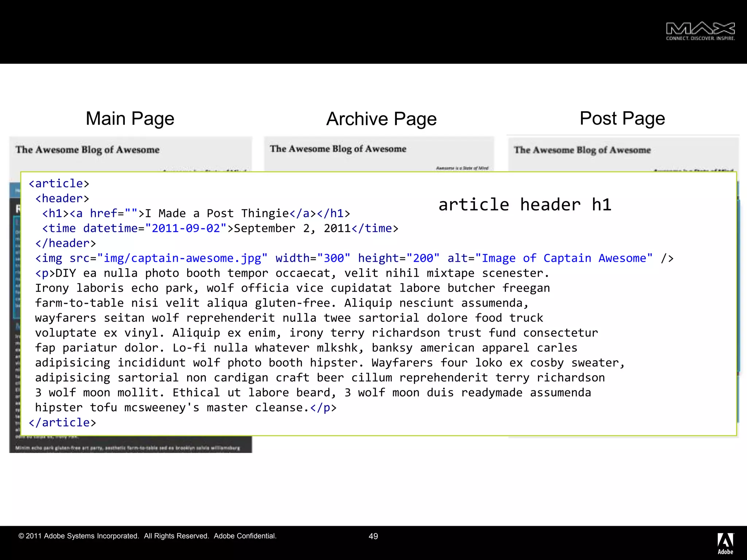Click the Adobe MAX logo
Image resolution: width=747 pixels, height=560 pixels.
tap(700, 31)
